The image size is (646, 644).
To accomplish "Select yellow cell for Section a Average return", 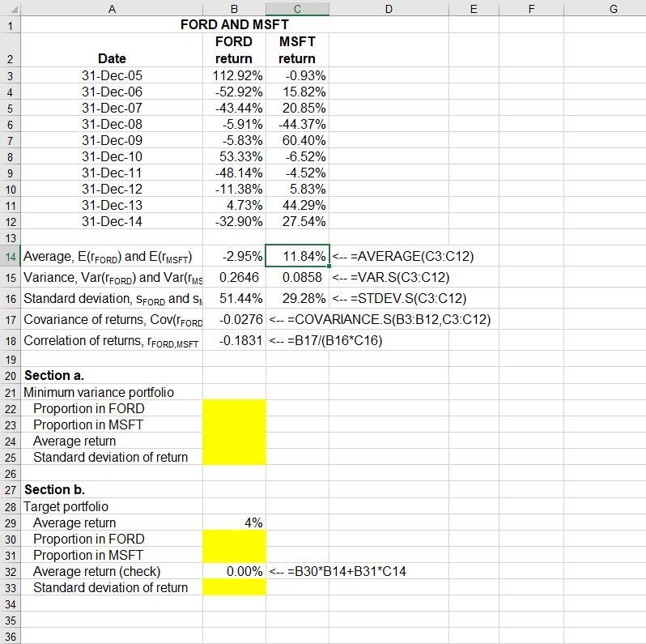I will [234, 441].
